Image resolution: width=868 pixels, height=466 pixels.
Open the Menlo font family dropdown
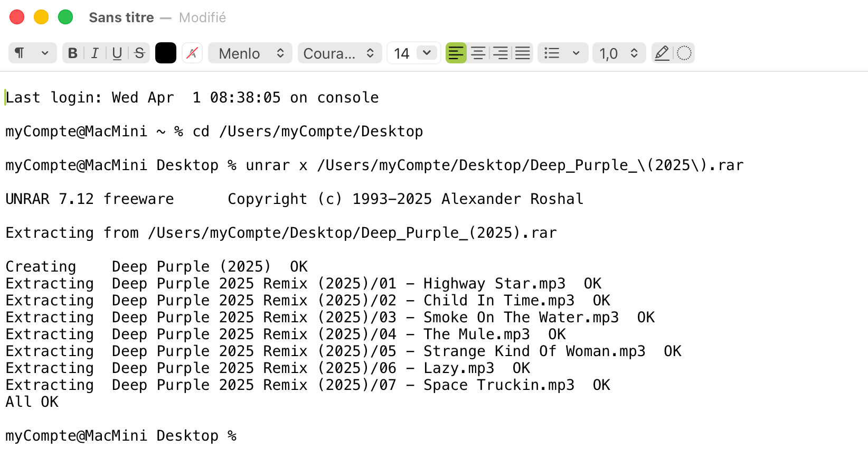pos(250,53)
